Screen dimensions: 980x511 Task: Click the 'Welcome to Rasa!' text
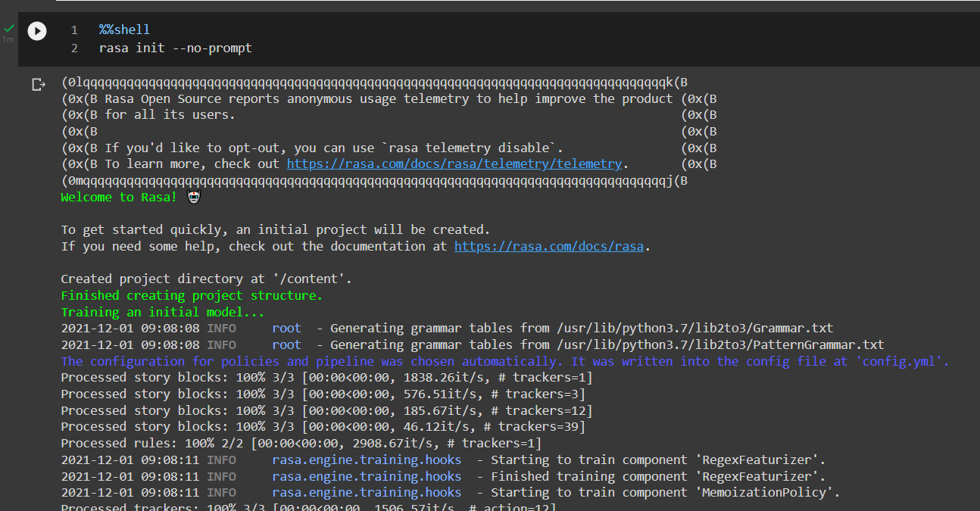click(119, 197)
